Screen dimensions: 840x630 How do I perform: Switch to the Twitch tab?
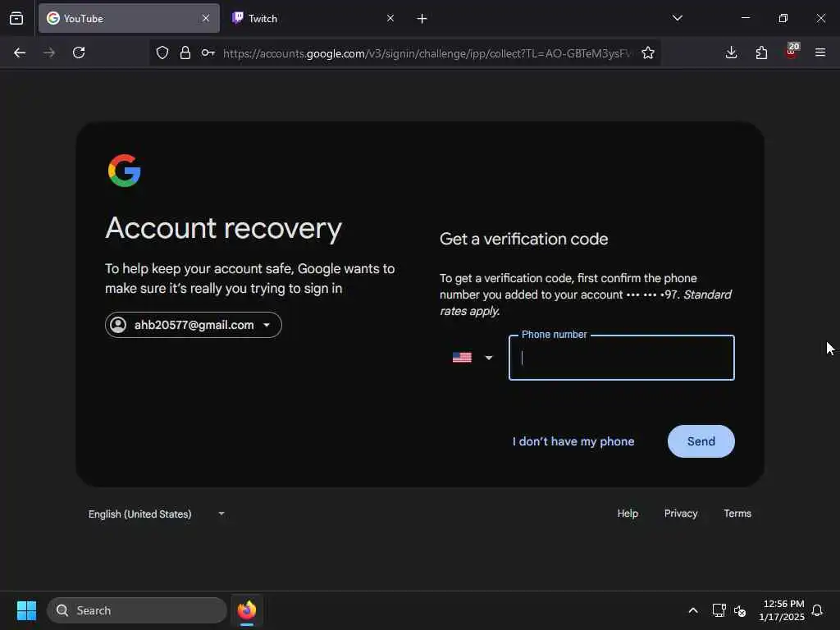(x=313, y=18)
